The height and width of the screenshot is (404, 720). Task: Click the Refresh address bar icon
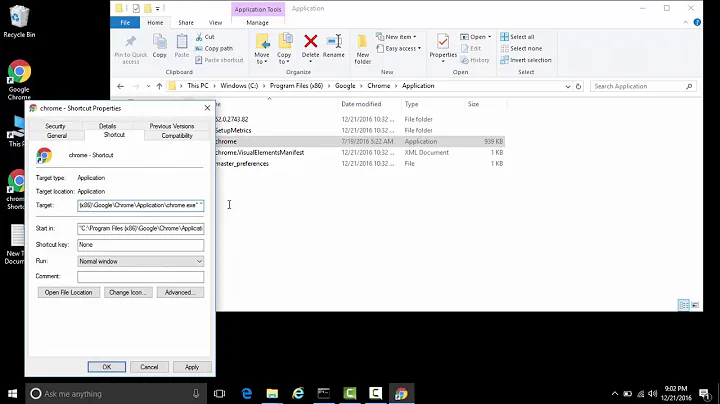tap(579, 86)
